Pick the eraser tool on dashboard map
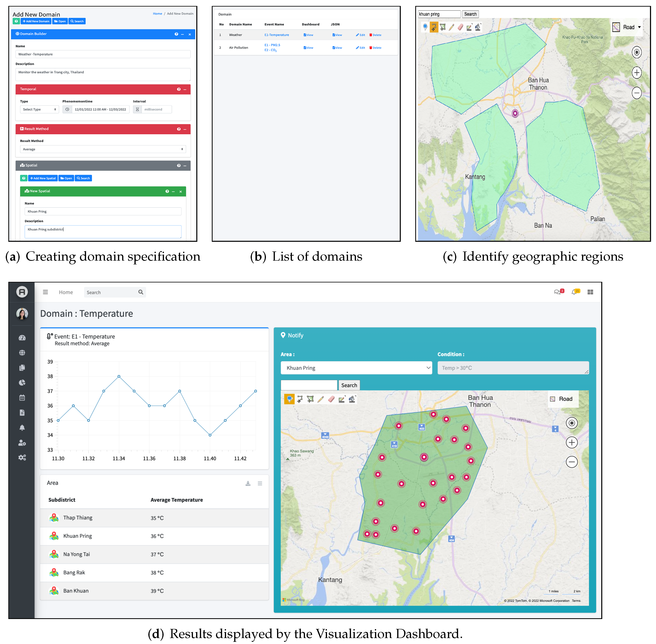 (x=331, y=399)
